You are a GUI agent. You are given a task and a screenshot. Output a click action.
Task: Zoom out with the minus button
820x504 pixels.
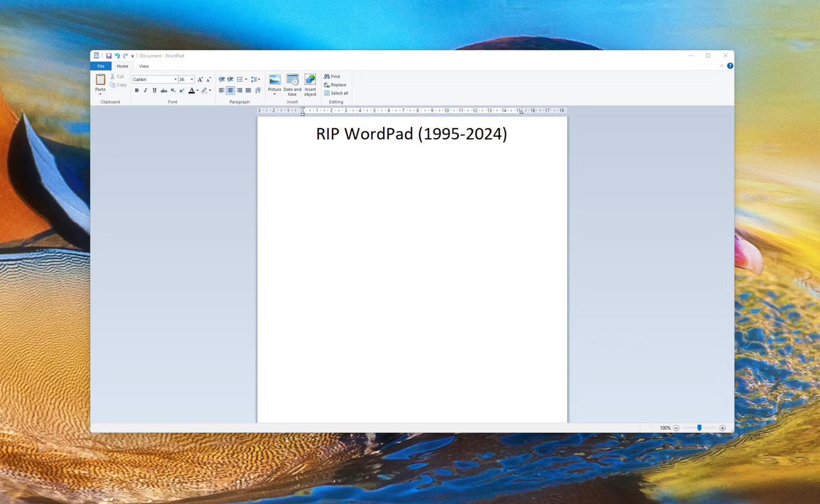pyautogui.click(x=676, y=428)
